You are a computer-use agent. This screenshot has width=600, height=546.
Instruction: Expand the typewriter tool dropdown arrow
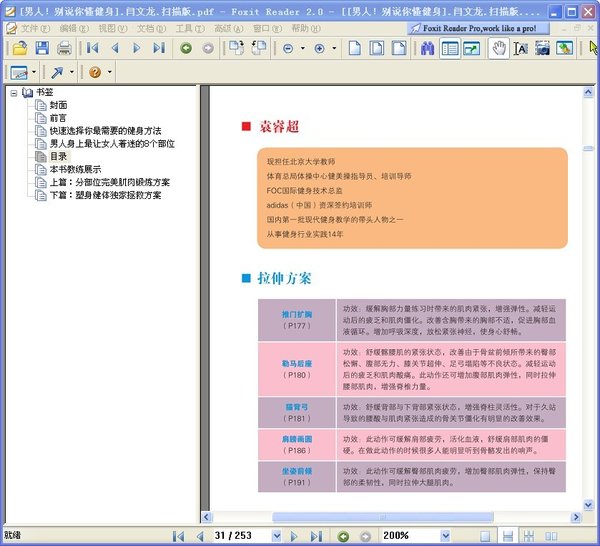tap(34, 72)
